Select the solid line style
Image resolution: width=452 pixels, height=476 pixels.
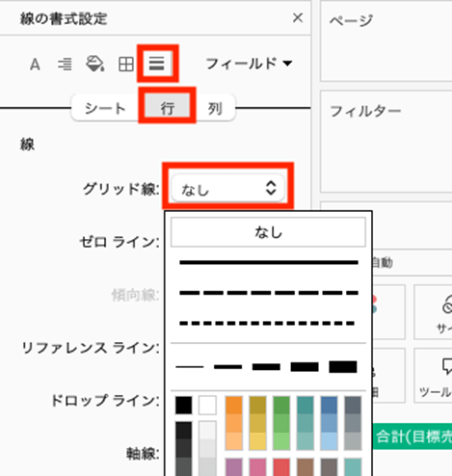click(269, 262)
